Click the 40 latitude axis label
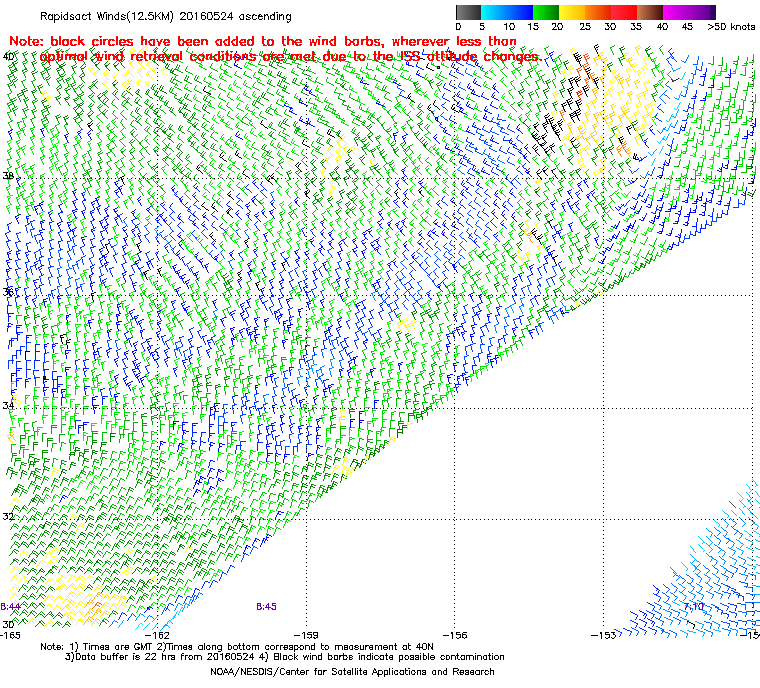The width and height of the screenshot is (760, 688). 8,57
